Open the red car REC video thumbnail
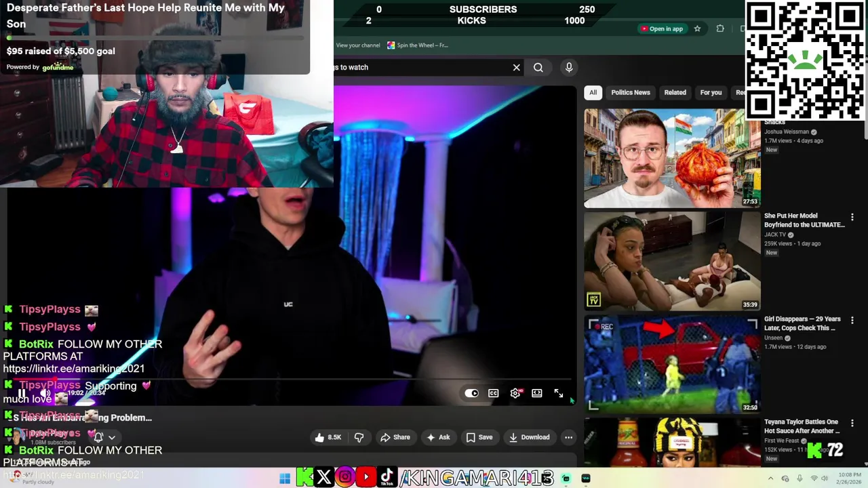This screenshot has height=488, width=868. [x=672, y=364]
